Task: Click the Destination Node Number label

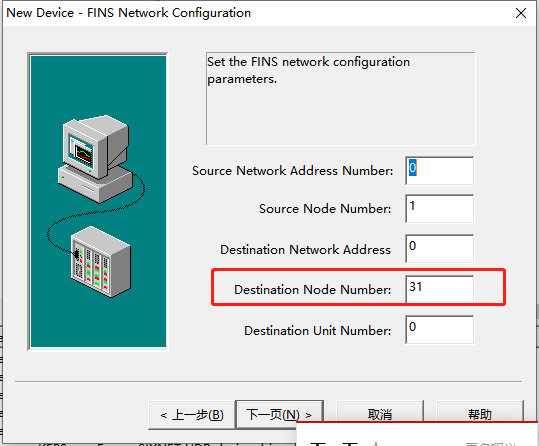Action: (312, 290)
